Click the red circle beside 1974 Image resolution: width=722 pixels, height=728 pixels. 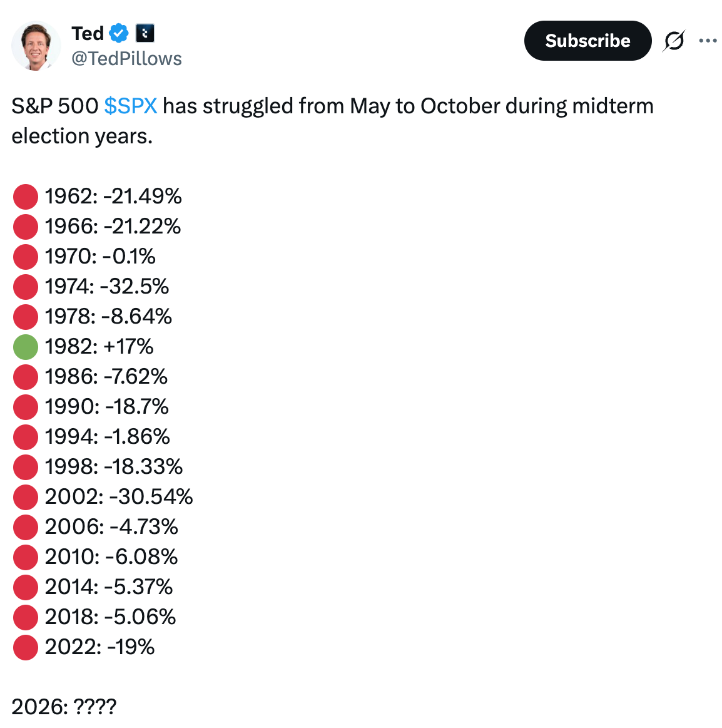tap(26, 287)
